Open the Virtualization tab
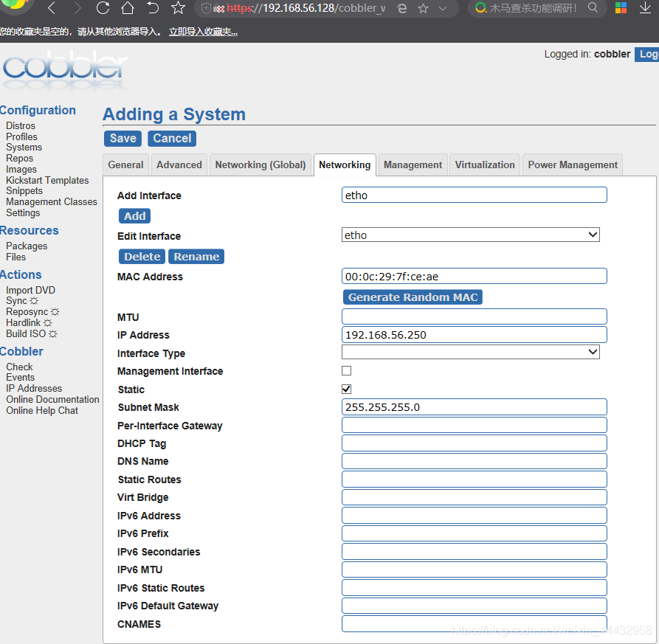This screenshot has width=659, height=644. [485, 165]
